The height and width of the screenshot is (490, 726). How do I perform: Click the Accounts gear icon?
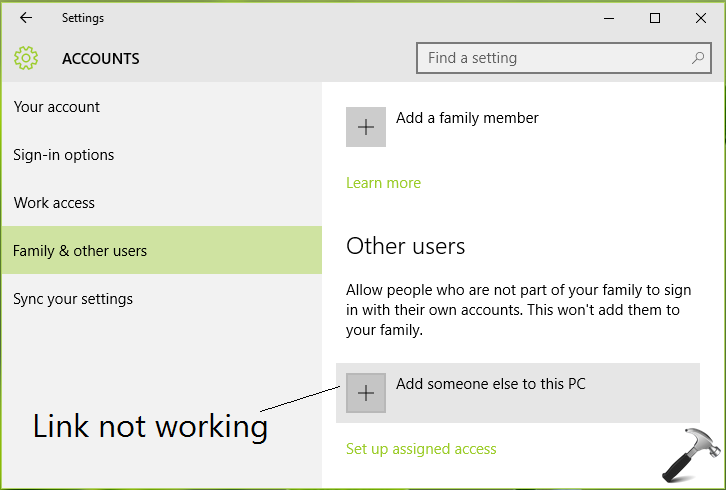coord(26,58)
